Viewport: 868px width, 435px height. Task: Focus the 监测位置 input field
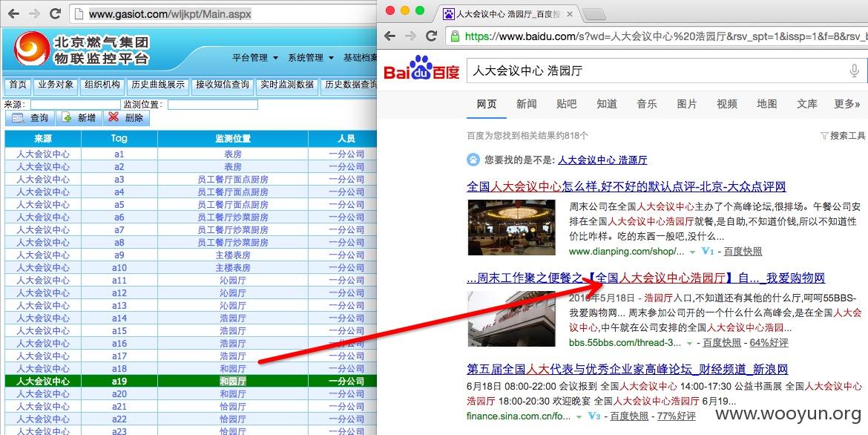pos(213,104)
